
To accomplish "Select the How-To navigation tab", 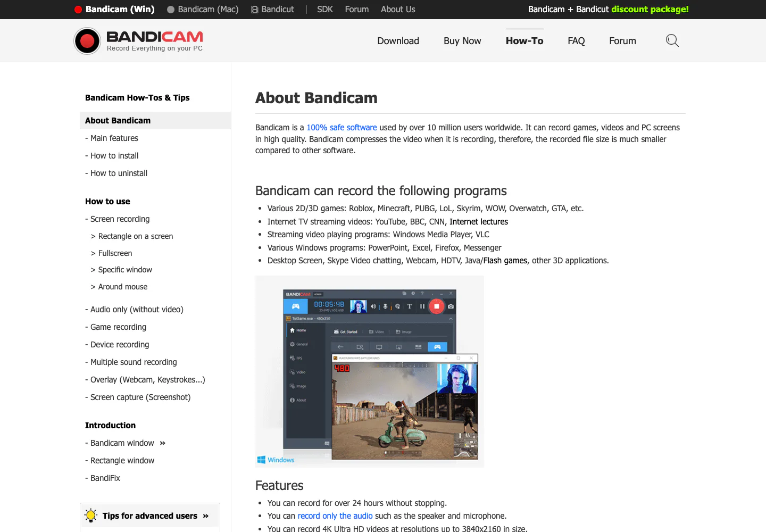I will pyautogui.click(x=524, y=41).
